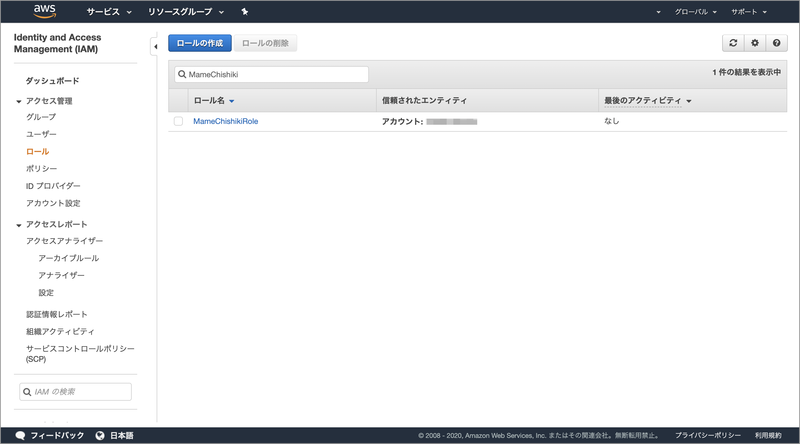The width and height of the screenshot is (800, 444).
Task: Click the magnifier in role search box
Action: (x=182, y=75)
